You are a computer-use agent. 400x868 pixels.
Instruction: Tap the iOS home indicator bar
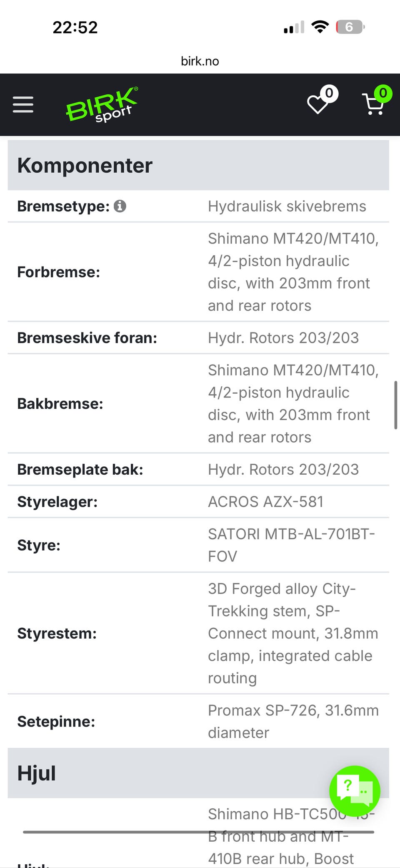point(198,832)
